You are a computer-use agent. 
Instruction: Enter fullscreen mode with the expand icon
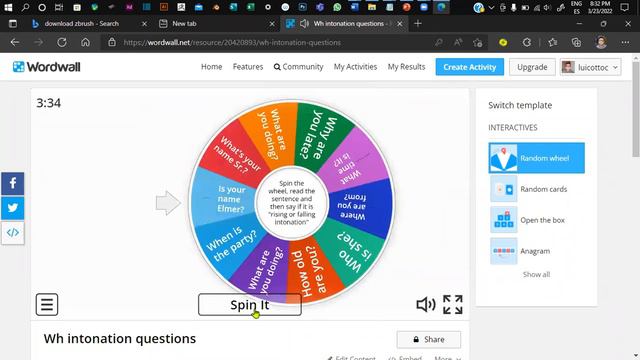[x=453, y=304]
